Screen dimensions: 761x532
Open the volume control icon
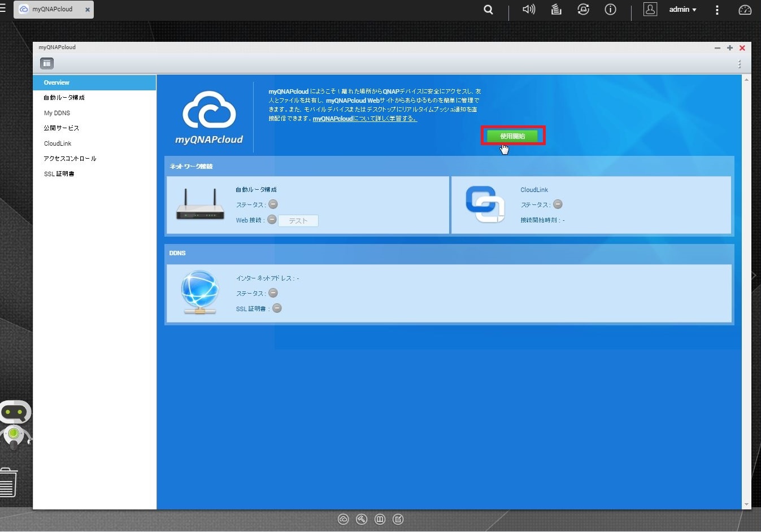tap(529, 10)
